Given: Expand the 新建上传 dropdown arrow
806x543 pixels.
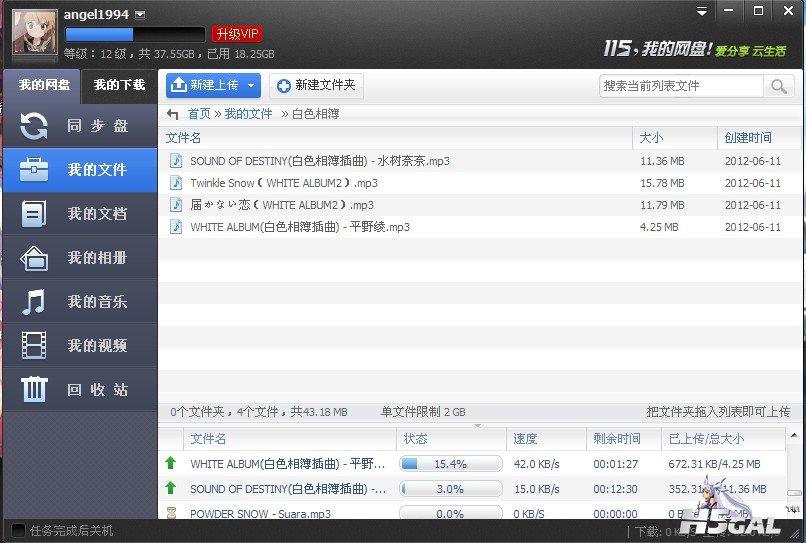Looking at the screenshot, I should point(251,86).
